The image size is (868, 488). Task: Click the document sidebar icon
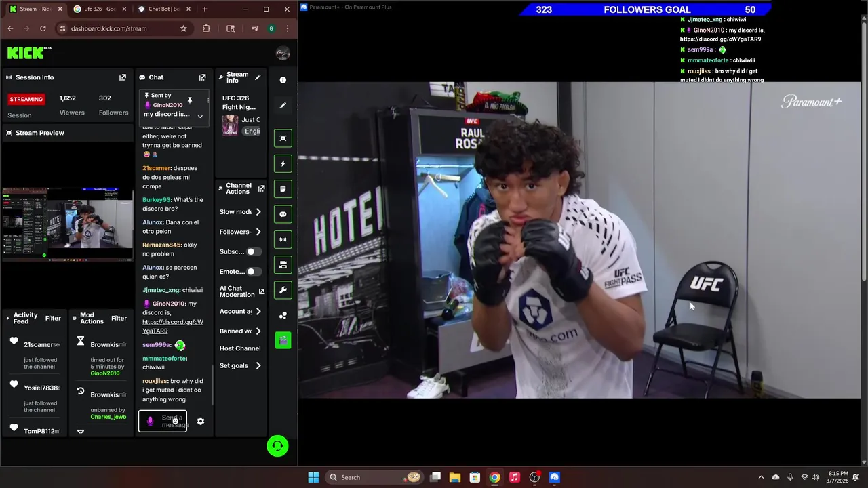283,188
